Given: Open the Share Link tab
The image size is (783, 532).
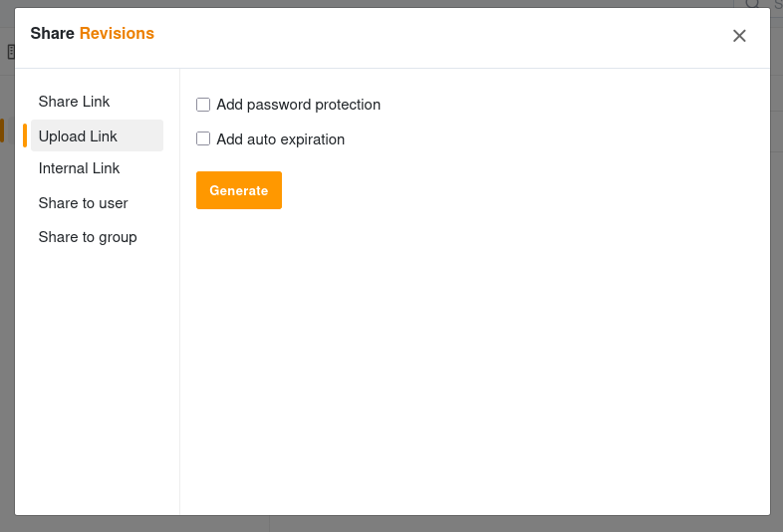Looking at the screenshot, I should click(74, 102).
